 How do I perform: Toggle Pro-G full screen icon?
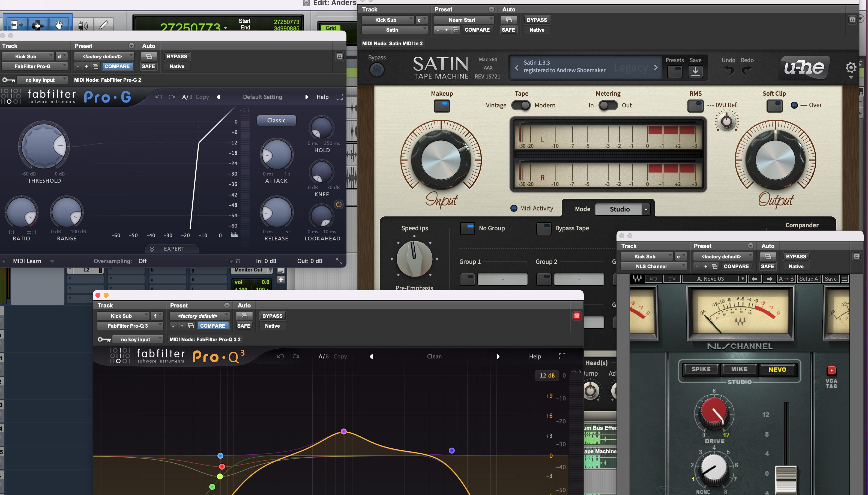(x=339, y=97)
